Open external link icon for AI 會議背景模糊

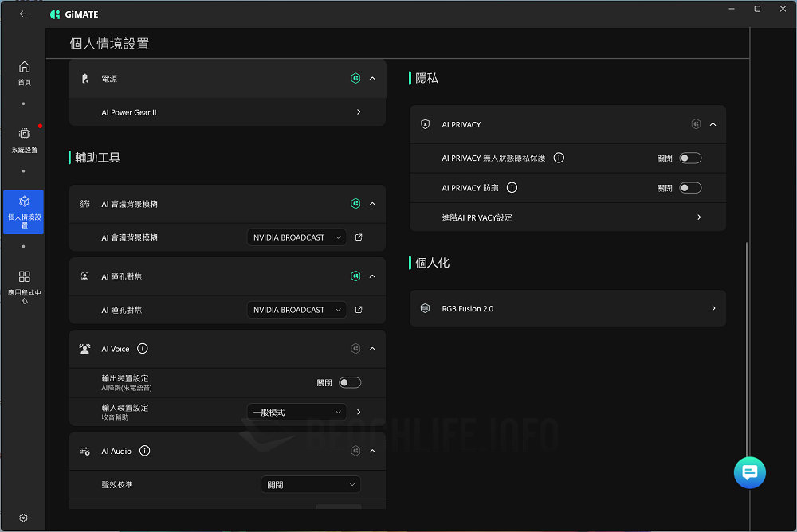coord(359,237)
